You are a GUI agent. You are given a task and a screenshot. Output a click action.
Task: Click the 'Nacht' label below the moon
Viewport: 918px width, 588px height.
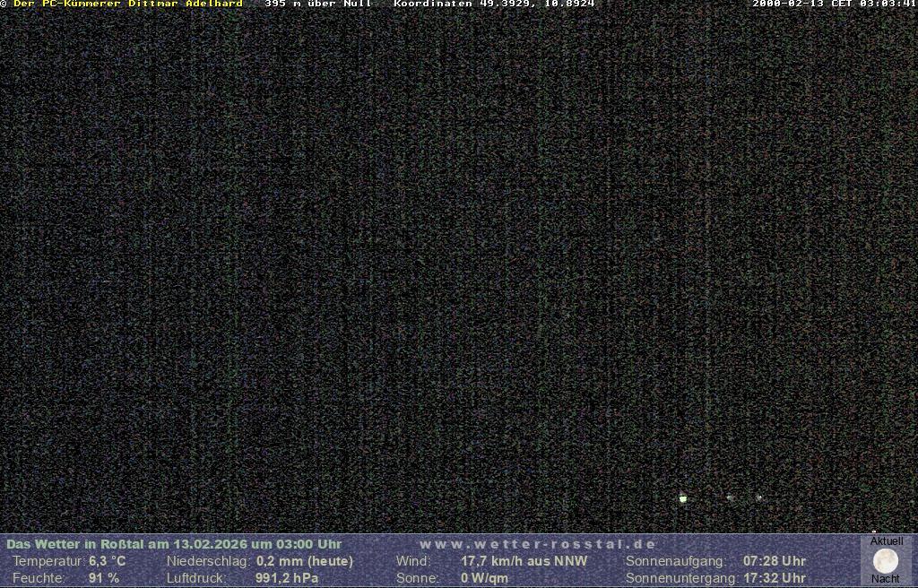(x=886, y=579)
